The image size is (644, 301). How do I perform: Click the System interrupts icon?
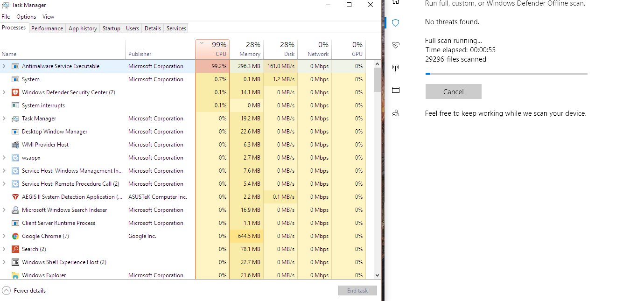[x=15, y=105]
